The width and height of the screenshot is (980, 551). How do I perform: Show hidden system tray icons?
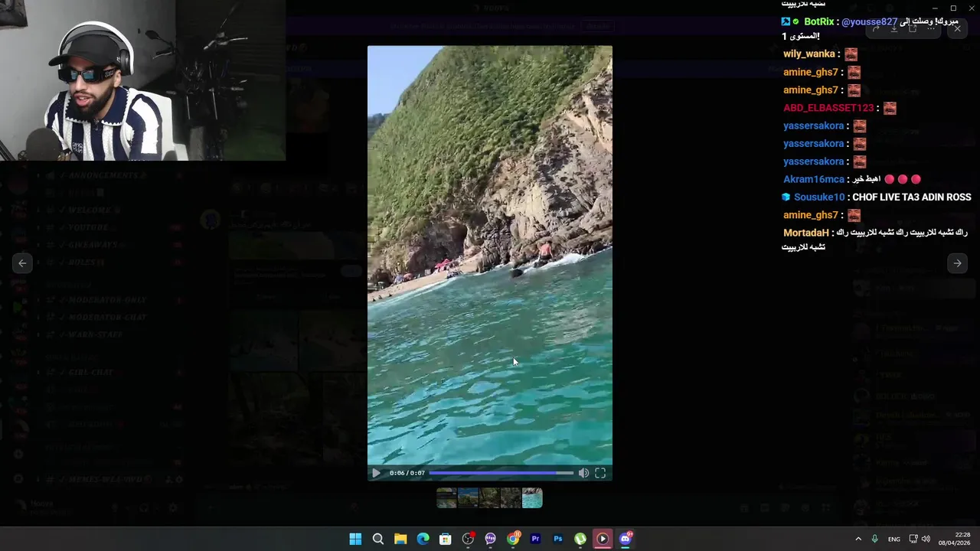(858, 539)
